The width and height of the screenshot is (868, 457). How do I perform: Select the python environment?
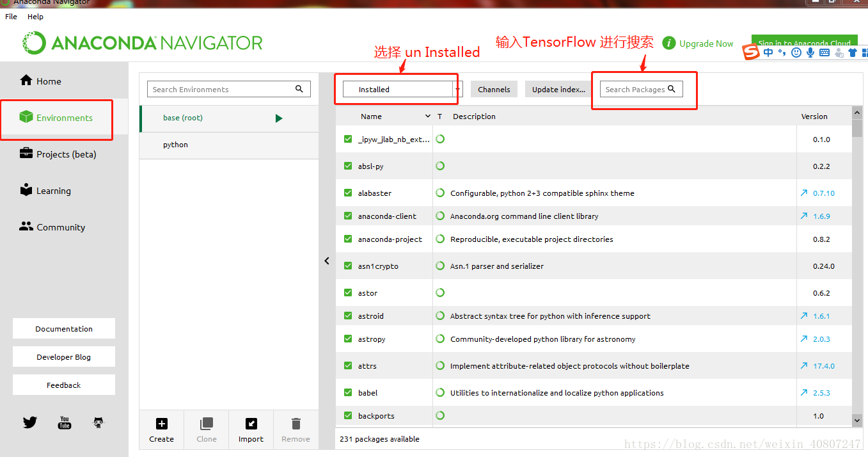tap(229, 145)
